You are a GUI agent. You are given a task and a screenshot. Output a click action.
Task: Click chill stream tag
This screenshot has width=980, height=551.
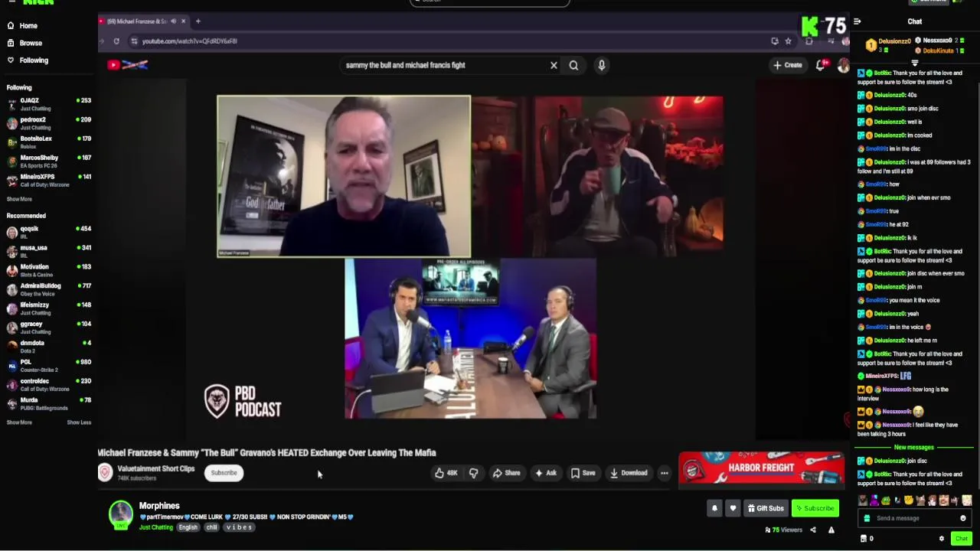(211, 527)
